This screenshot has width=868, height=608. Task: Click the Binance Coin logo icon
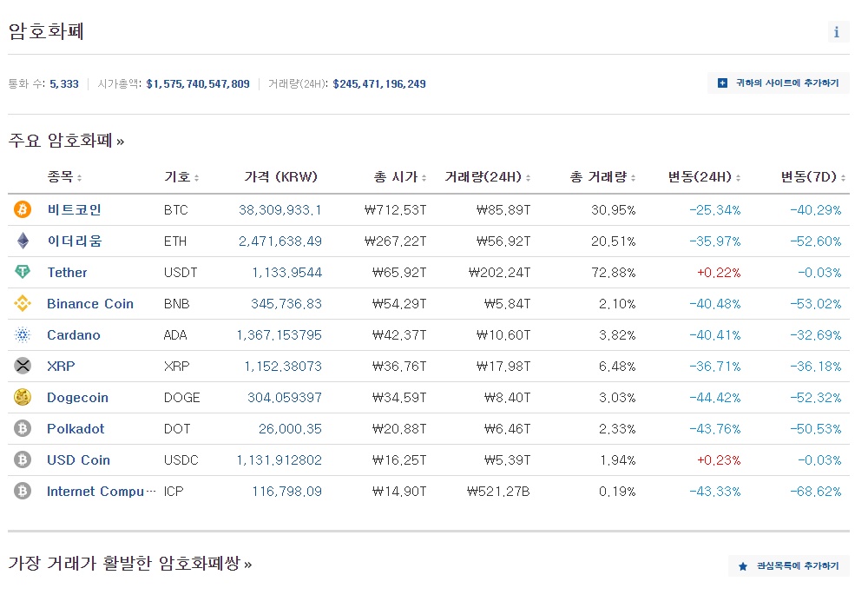[23, 303]
